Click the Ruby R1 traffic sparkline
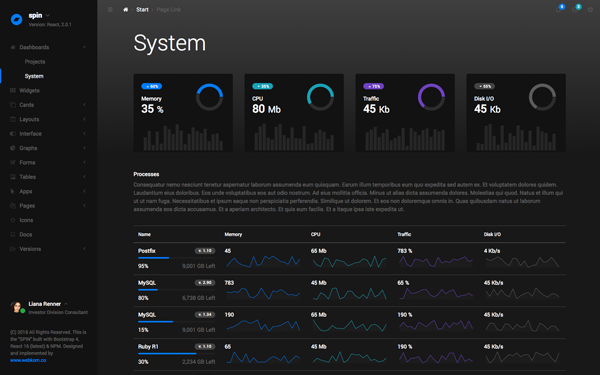The width and height of the screenshot is (600, 375). pyautogui.click(x=436, y=358)
